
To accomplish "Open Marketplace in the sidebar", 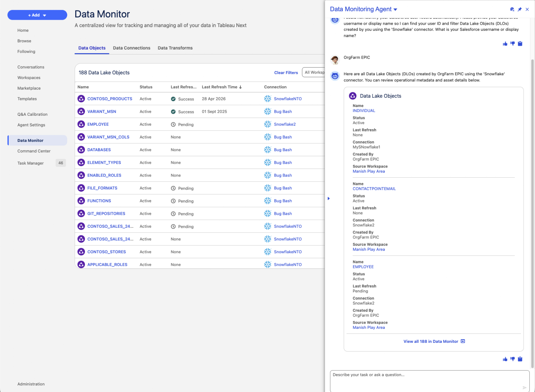I will click(x=29, y=88).
